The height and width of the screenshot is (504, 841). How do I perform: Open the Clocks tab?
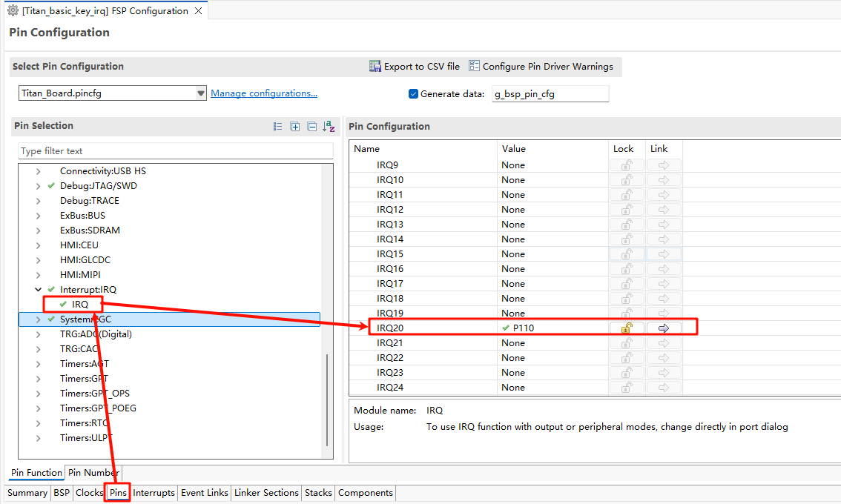[89, 493]
